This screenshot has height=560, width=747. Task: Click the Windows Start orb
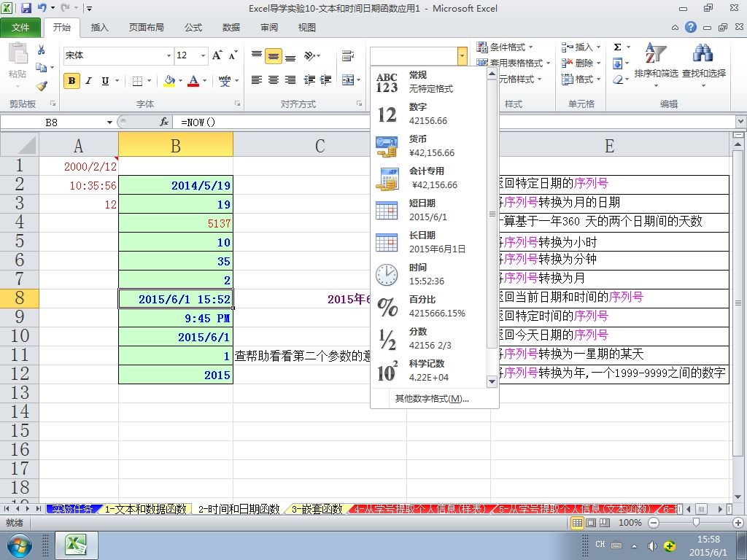tap(19, 545)
